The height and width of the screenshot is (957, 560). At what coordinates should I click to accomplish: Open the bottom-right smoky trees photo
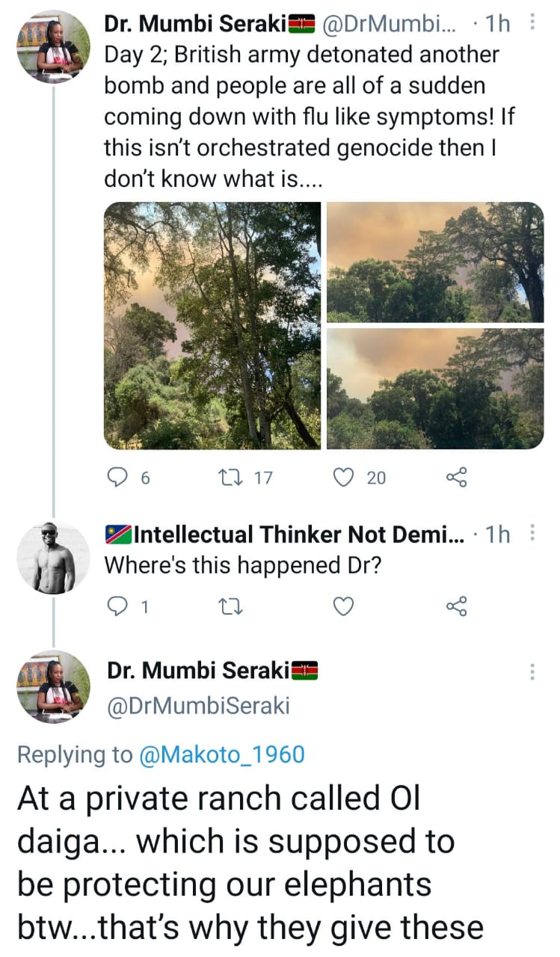point(435,389)
